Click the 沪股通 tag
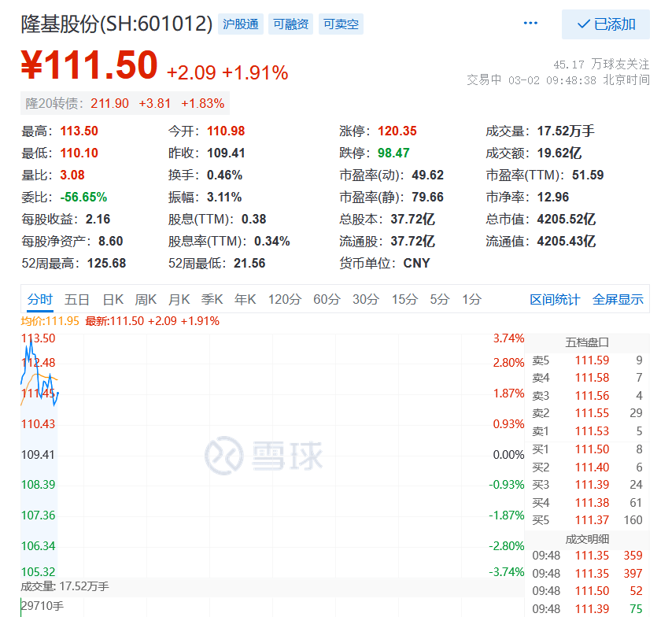Viewport: 672px width, 617px height. (241, 24)
